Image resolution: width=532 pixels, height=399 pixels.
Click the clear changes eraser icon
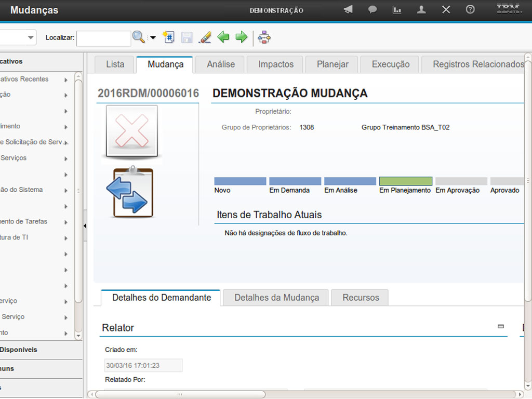(205, 37)
